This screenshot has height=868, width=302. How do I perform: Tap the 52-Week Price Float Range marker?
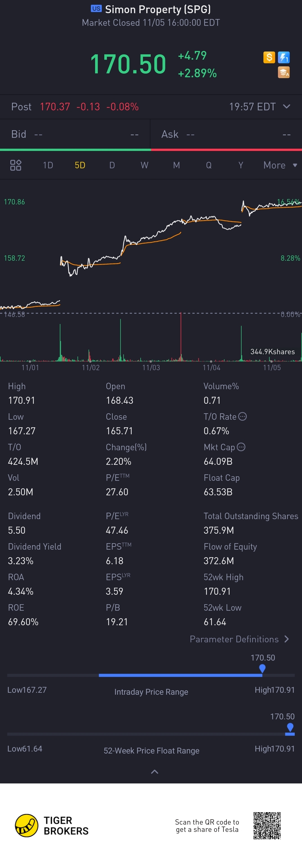pos(290,727)
